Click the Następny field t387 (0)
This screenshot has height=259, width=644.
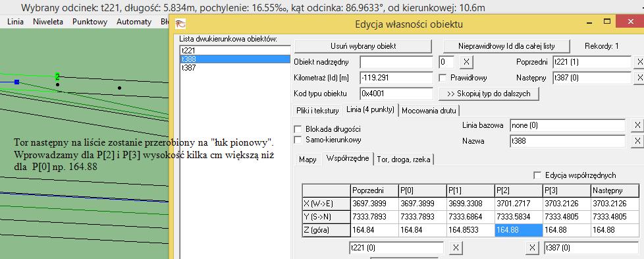pos(592,78)
